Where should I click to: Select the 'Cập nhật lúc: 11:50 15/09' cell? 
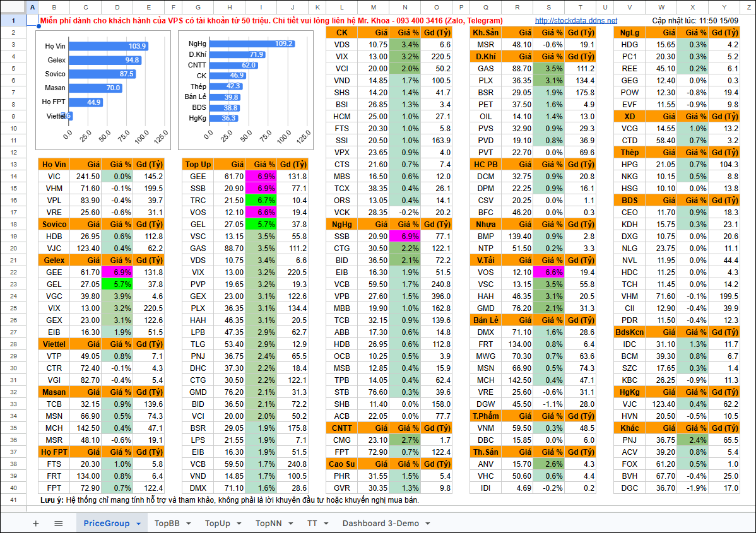[695, 21]
